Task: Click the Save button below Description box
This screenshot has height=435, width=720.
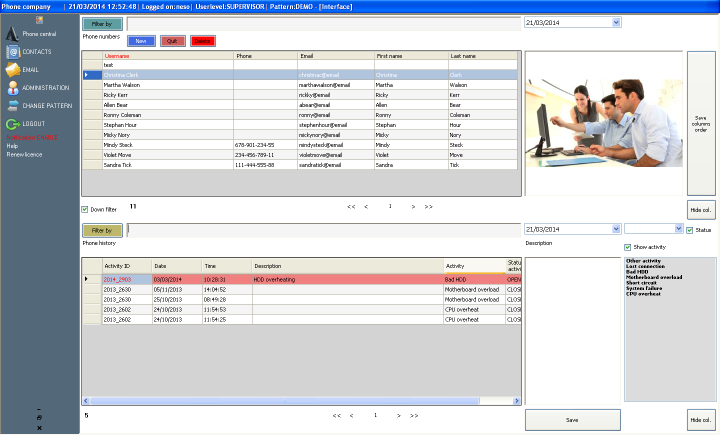Action: (x=573, y=420)
